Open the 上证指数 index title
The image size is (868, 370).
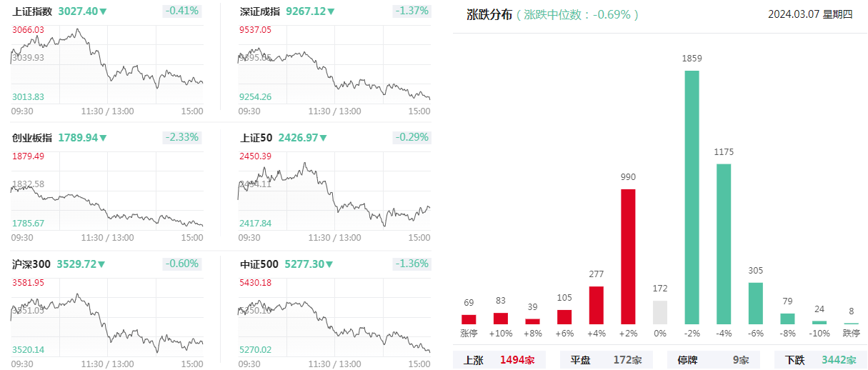tap(31, 11)
